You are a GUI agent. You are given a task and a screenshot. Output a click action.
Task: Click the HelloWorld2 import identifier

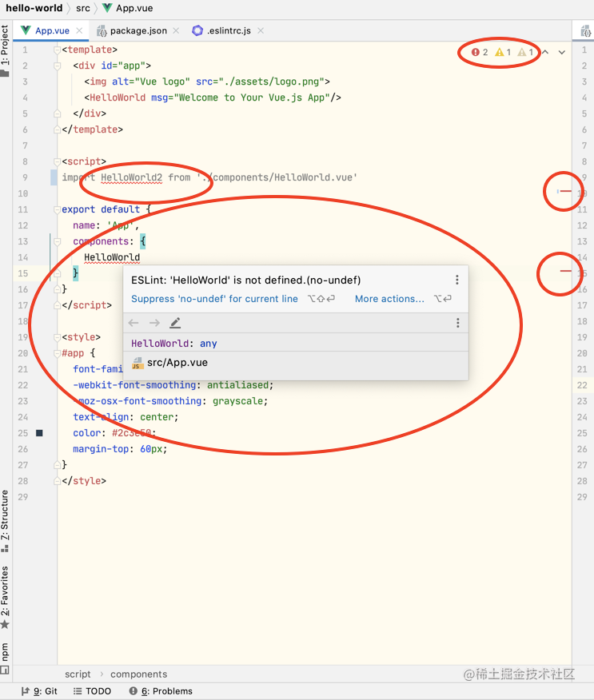click(x=131, y=177)
